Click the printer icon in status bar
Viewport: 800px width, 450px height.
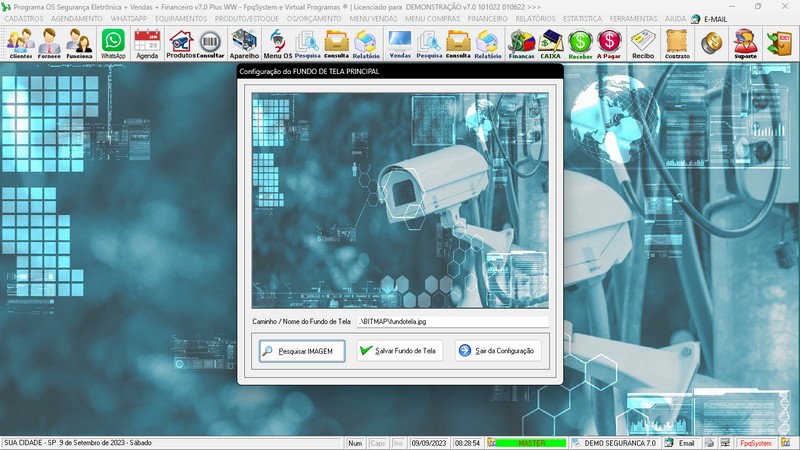click(710, 443)
